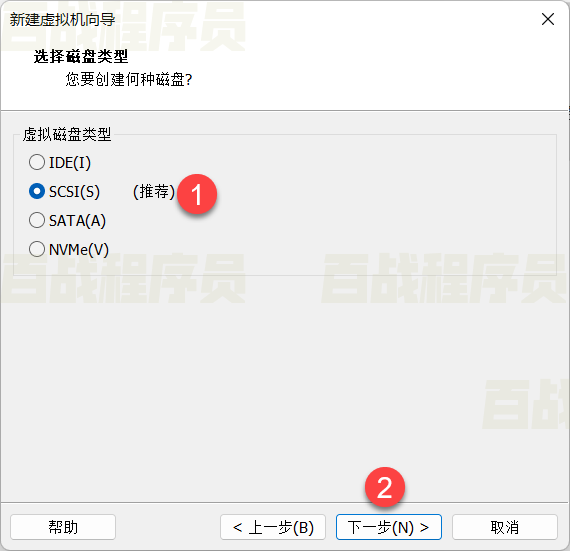
Task: Go back with 上一步(B) button
Action: (273, 527)
